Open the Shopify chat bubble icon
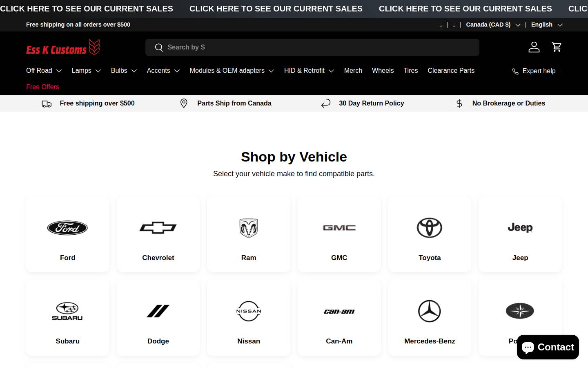The height and width of the screenshot is (368, 588). [x=528, y=347]
